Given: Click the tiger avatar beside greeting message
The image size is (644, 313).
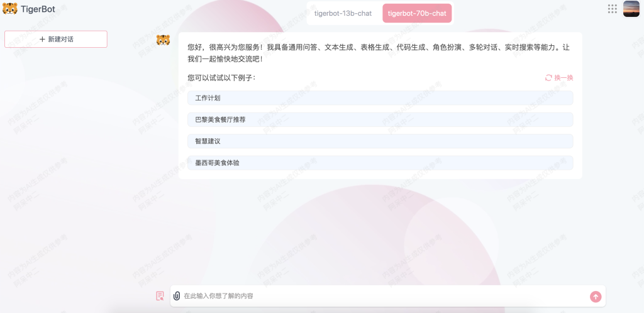Looking at the screenshot, I should coord(163,40).
